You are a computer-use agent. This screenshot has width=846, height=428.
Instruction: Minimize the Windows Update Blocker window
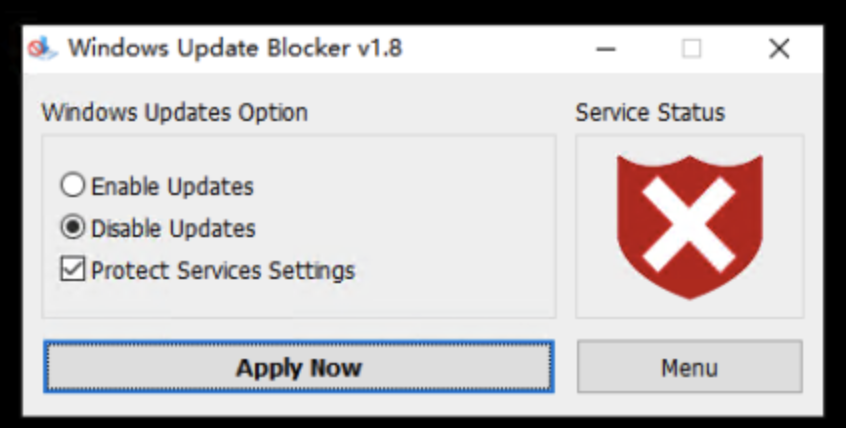(x=606, y=49)
